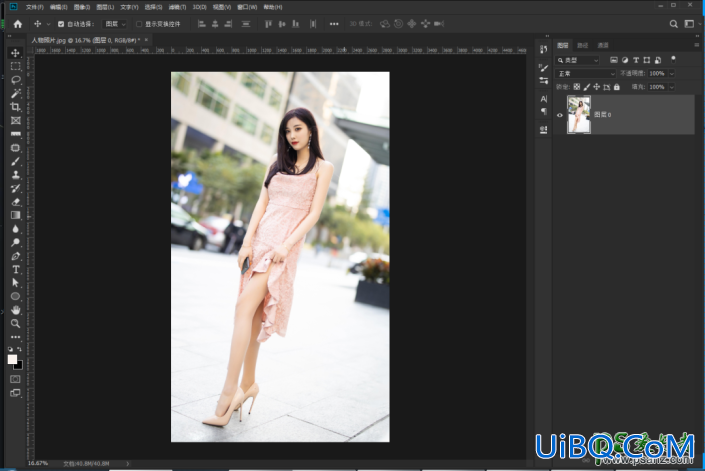Open the workspace switcher icon

(x=689, y=24)
